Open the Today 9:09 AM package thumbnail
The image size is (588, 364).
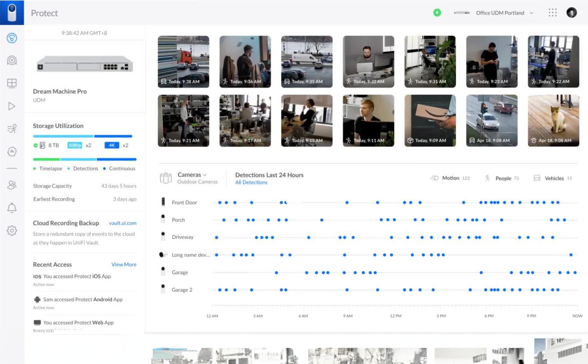pos(430,120)
